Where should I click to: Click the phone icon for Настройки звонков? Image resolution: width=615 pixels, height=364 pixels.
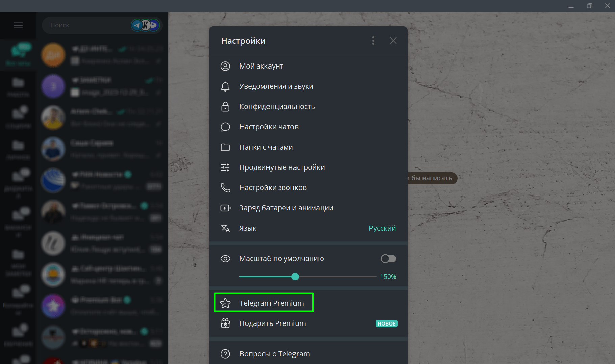(225, 188)
